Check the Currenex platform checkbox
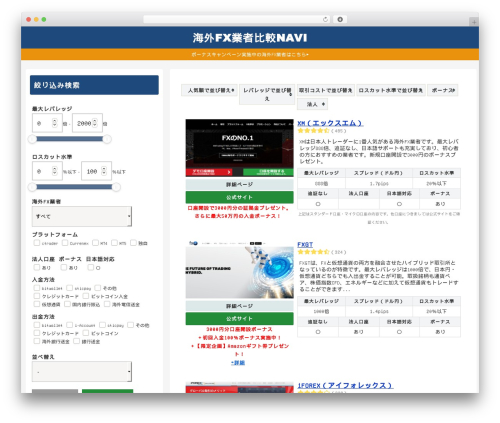Image resolution: width=500 pixels, height=423 pixels. tap(65, 243)
